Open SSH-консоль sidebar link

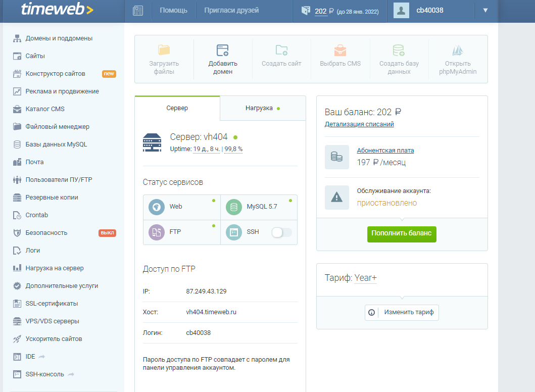click(43, 374)
